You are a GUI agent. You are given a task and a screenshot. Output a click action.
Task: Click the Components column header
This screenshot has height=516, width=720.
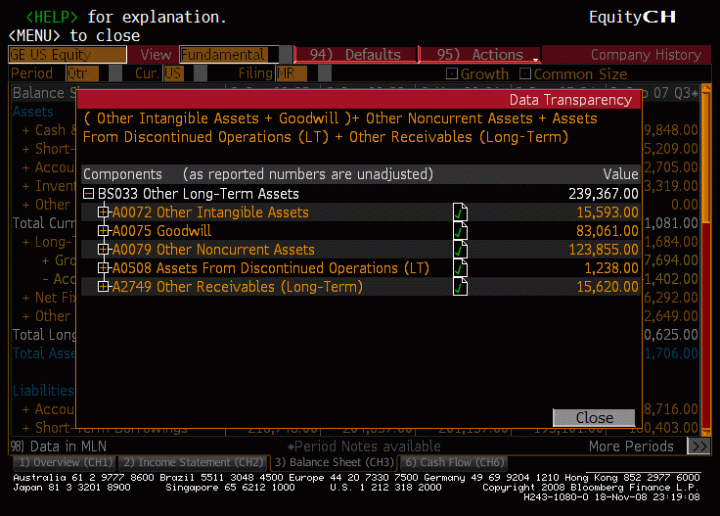(122, 174)
